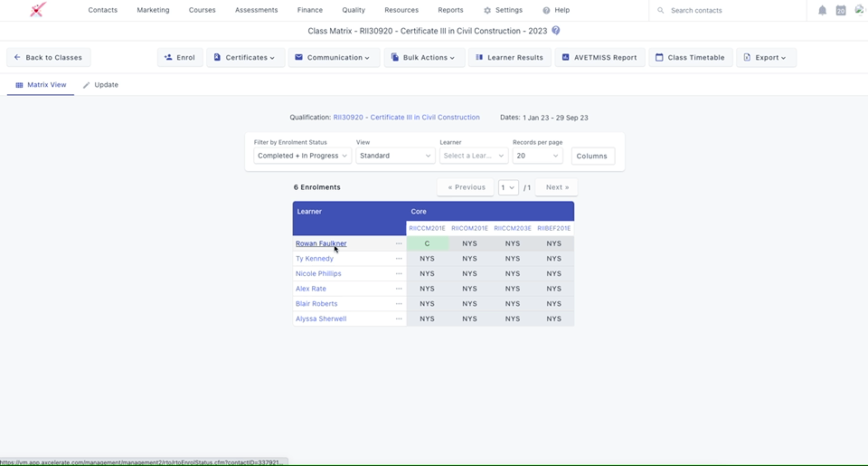This screenshot has width=868, height=466.
Task: Switch to the Update tab
Action: click(100, 85)
